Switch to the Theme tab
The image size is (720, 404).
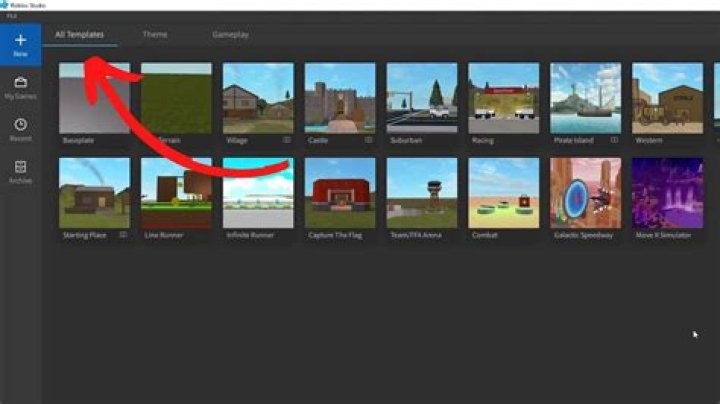tap(155, 35)
